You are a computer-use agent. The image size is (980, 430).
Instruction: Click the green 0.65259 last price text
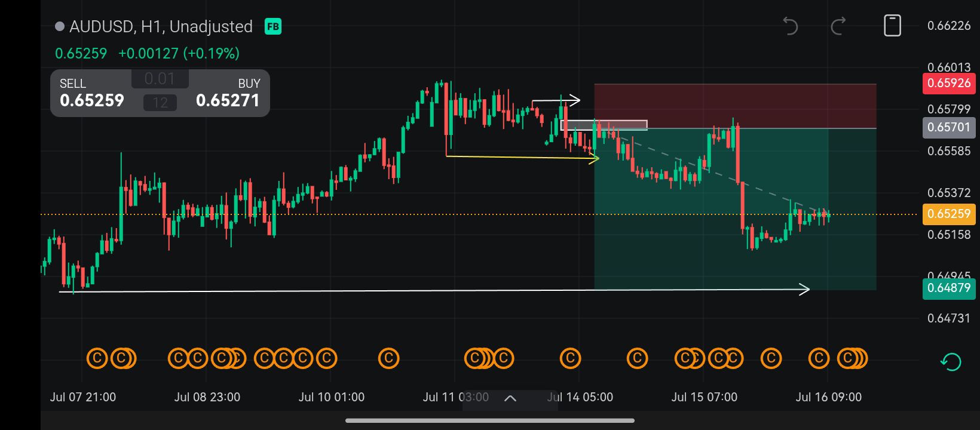coord(81,53)
